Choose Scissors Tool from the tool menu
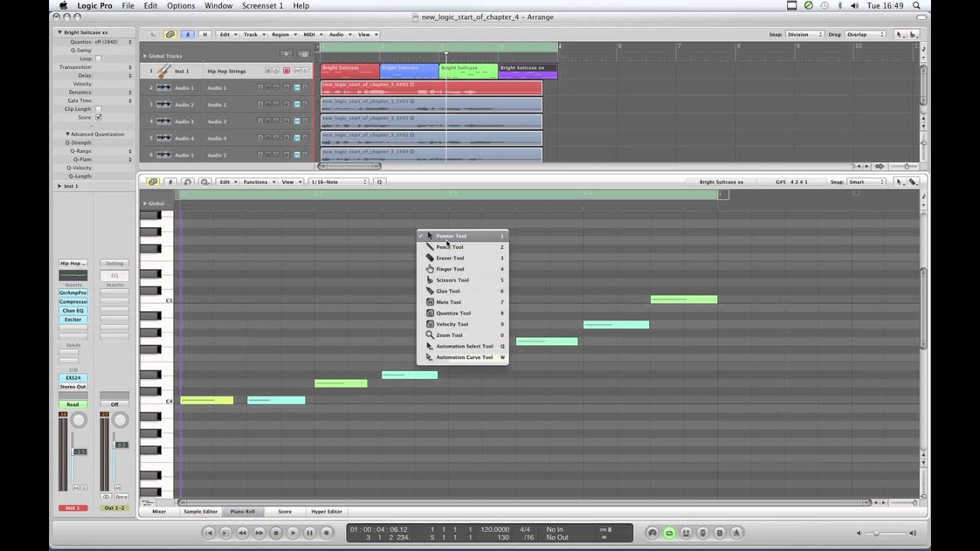Image resolution: width=980 pixels, height=551 pixels. point(462,280)
